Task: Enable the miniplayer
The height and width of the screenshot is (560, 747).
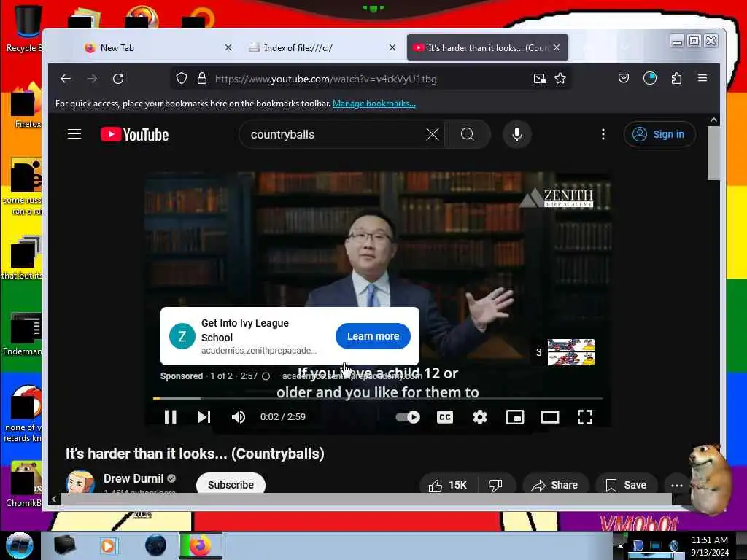Action: (x=514, y=417)
